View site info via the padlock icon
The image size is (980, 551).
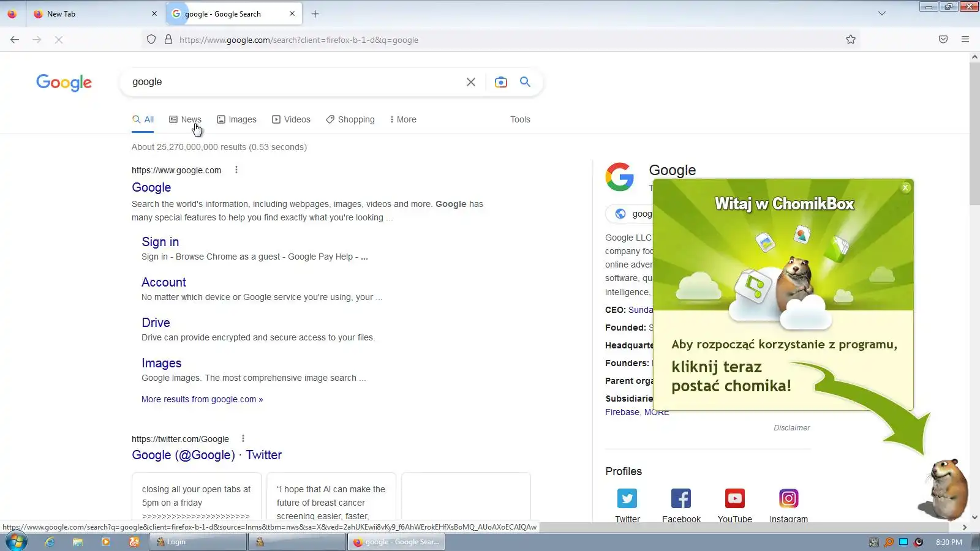click(168, 40)
